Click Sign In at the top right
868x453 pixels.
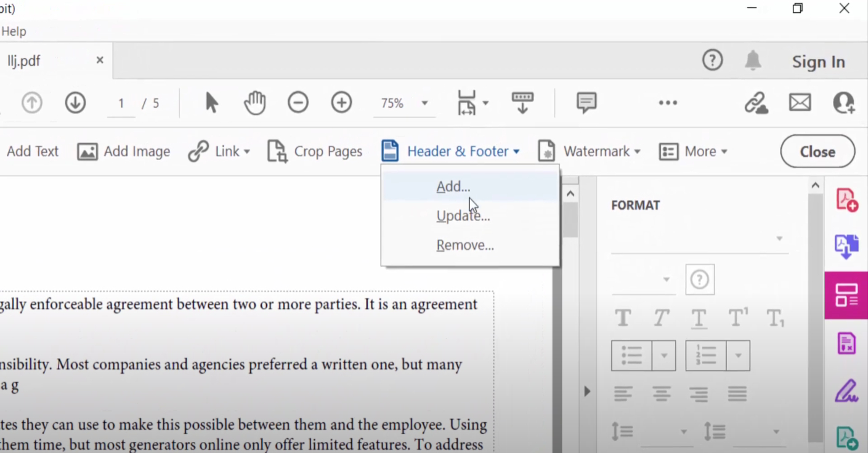coord(818,62)
